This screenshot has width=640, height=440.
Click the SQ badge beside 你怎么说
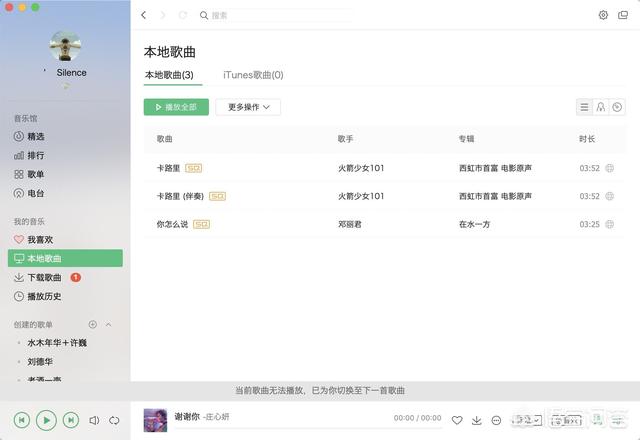click(201, 224)
